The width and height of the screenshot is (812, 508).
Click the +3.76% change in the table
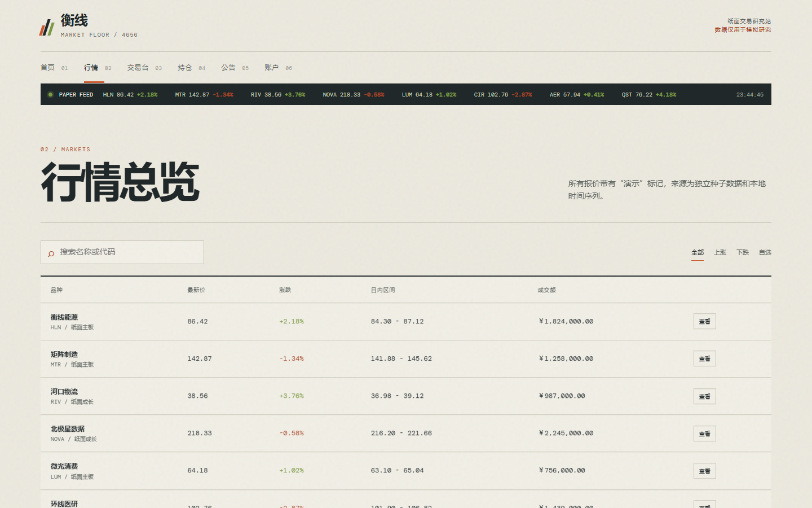(292, 396)
